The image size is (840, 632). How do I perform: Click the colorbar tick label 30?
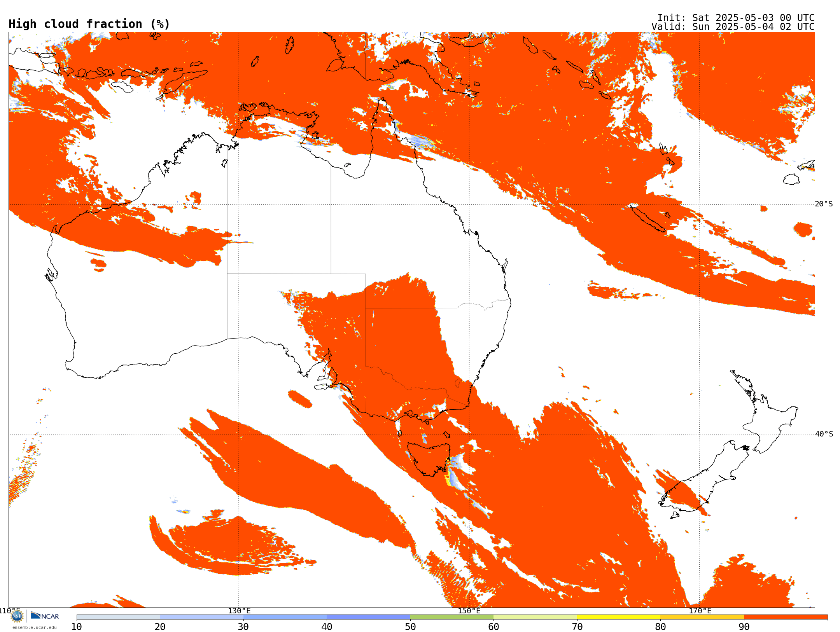243,627
